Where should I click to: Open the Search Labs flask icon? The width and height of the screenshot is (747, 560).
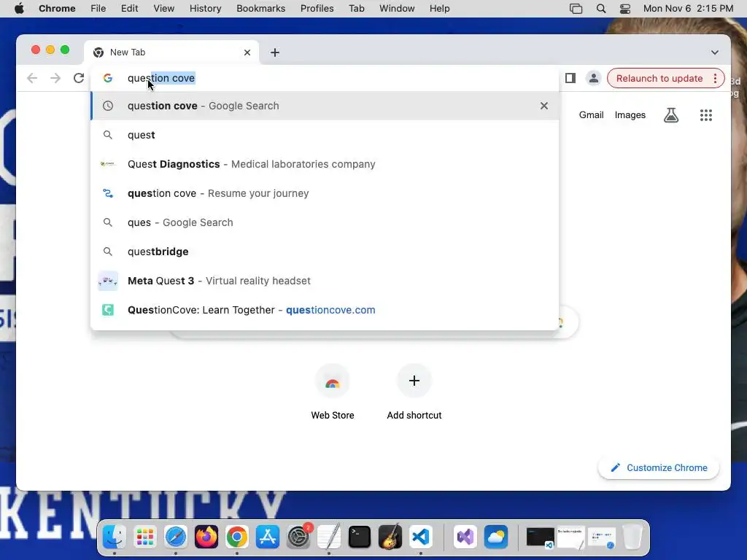pyautogui.click(x=671, y=114)
